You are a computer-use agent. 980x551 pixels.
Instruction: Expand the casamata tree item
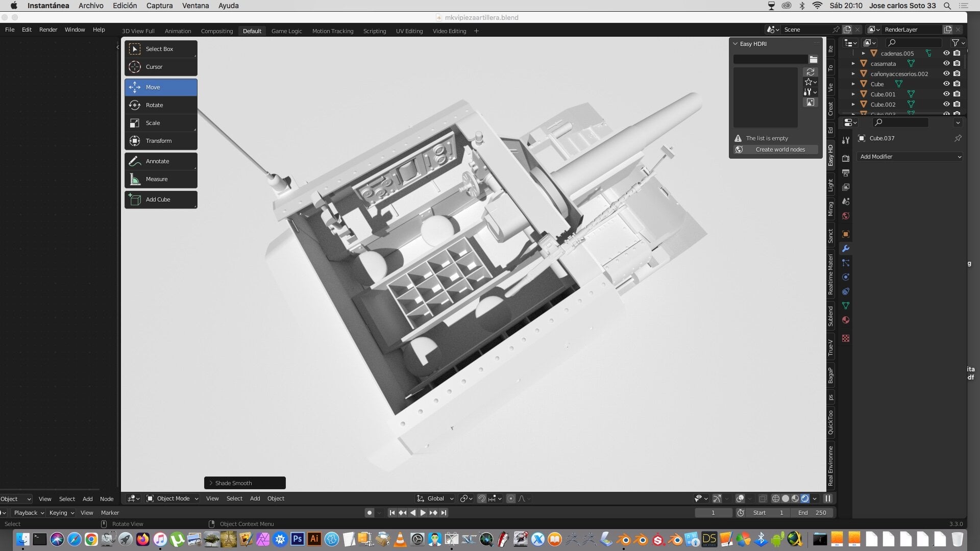(x=853, y=64)
